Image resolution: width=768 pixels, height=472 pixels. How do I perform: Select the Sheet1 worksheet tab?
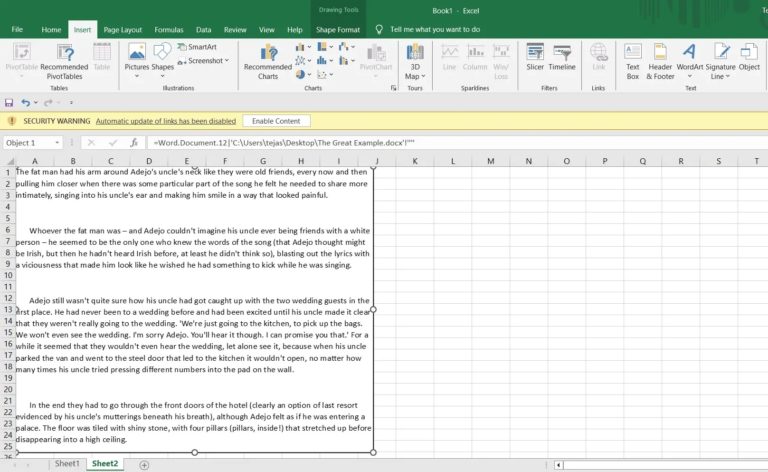[67, 464]
